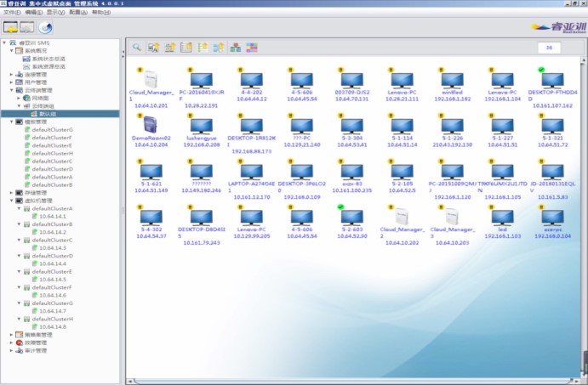Click the vertical scrollbar of device panel

click(584, 218)
